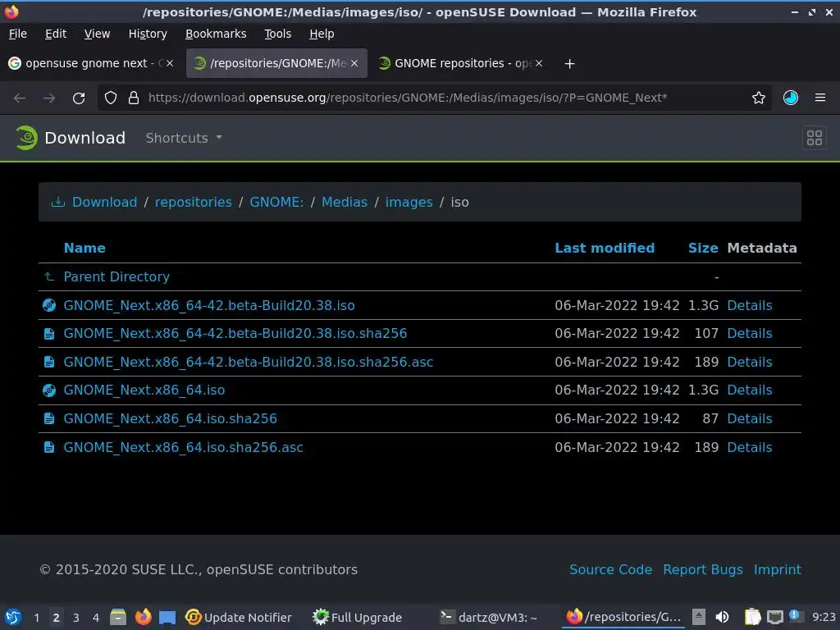
Task: Open the Report Bugs footer link
Action: pos(703,570)
